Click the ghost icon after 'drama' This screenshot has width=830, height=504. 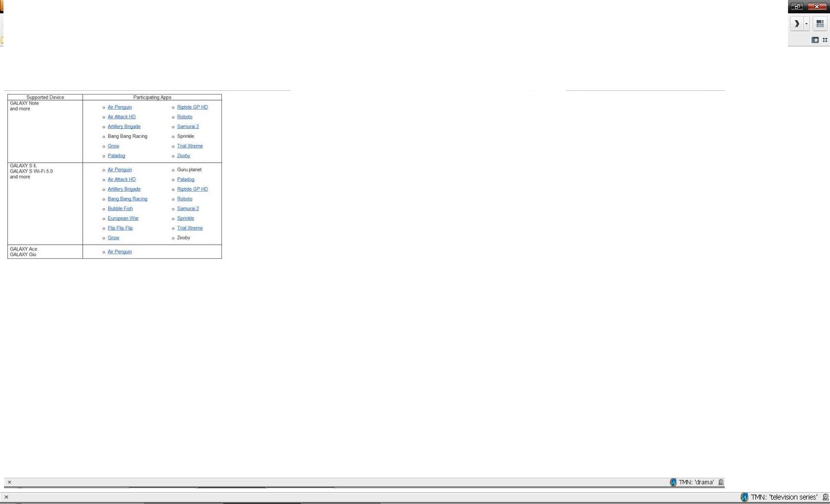click(721, 482)
